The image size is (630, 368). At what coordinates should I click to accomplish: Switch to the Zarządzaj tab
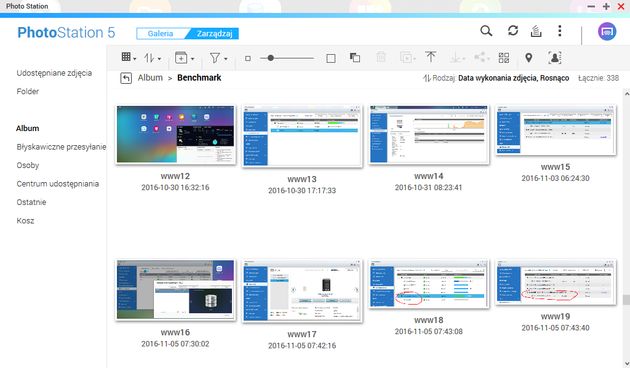(x=215, y=34)
